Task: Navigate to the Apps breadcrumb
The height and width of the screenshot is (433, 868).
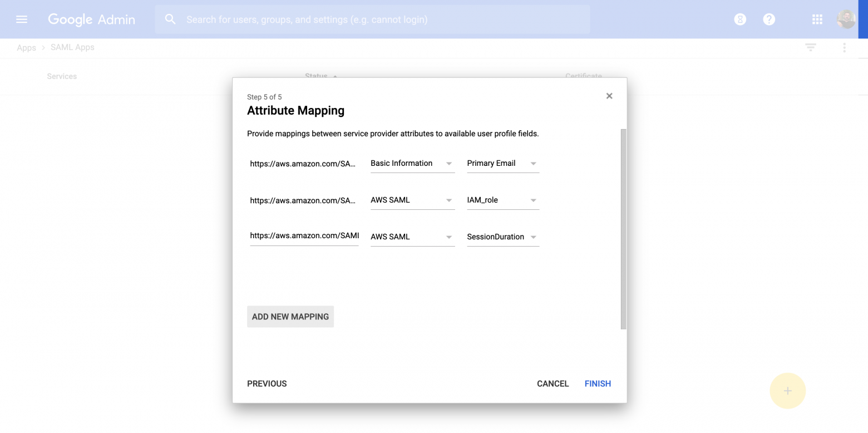Action: coord(26,48)
